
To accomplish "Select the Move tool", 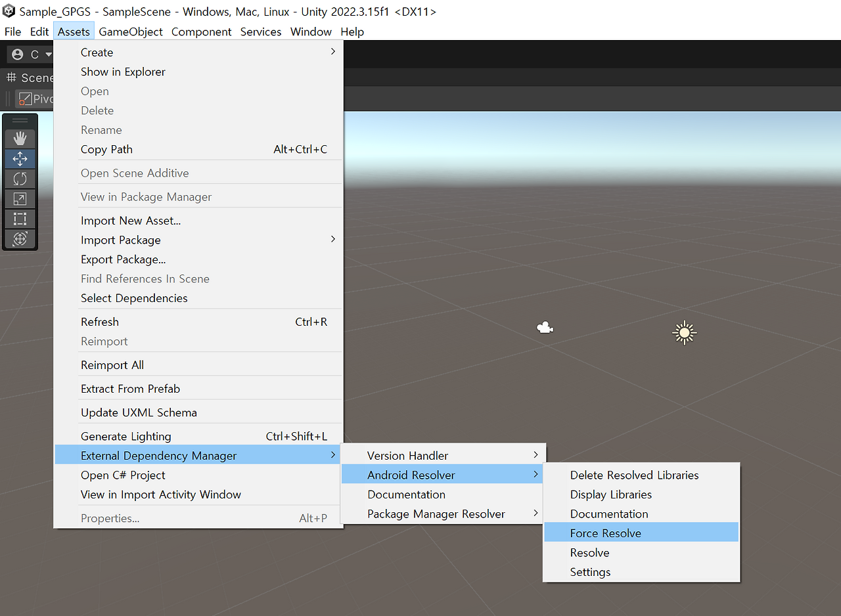I will [20, 158].
